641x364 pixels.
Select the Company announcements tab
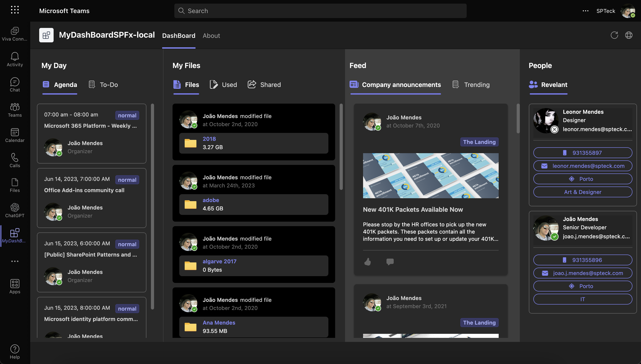pos(395,85)
